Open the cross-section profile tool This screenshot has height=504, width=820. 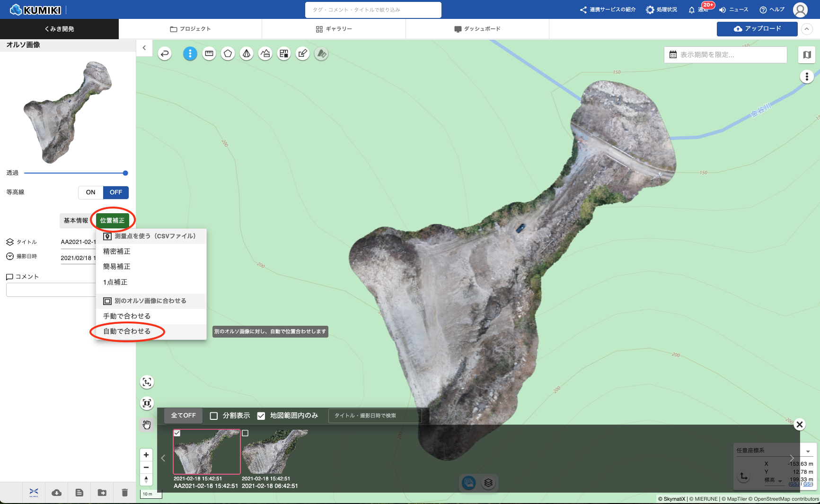point(265,54)
